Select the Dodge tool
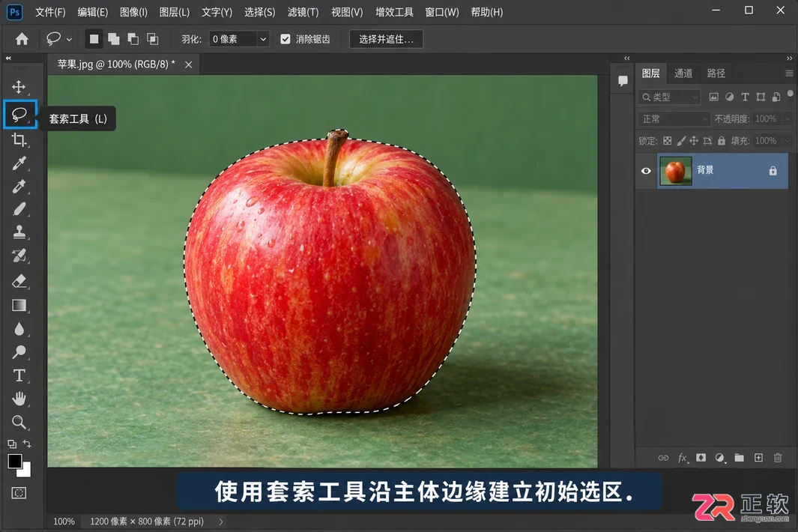Screen dimensions: 798x532 coord(19,351)
